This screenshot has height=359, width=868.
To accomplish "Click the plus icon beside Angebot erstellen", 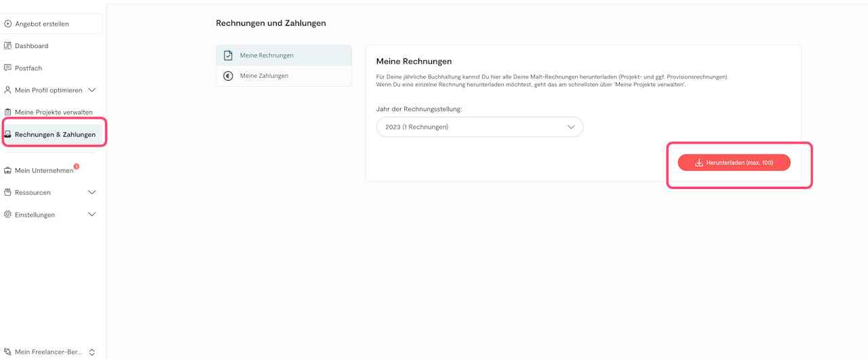I will tap(8, 24).
